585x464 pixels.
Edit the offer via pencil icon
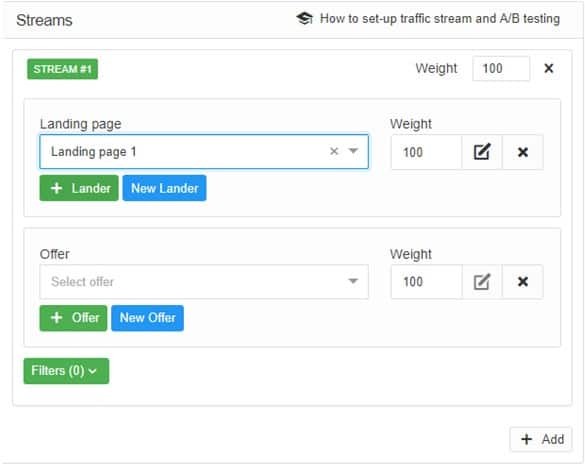point(482,282)
